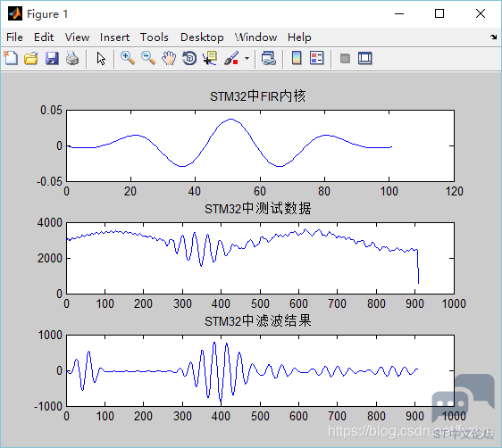Open the Insert menu
502x448 pixels.
[114, 37]
